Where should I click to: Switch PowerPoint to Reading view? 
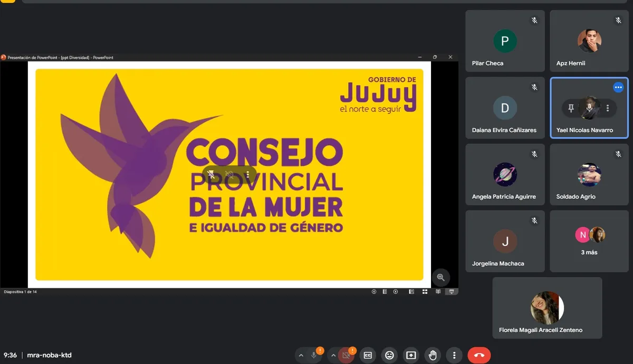(x=438, y=291)
